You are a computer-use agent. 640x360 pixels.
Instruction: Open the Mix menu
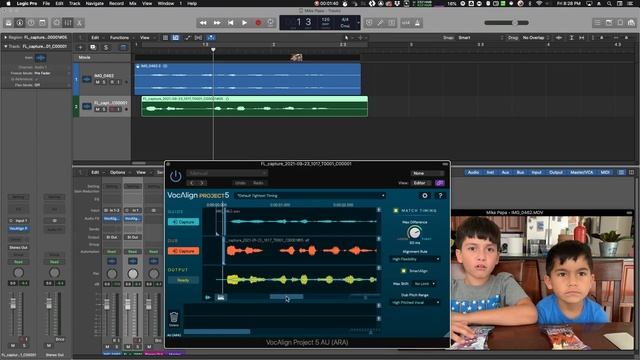(x=133, y=3)
